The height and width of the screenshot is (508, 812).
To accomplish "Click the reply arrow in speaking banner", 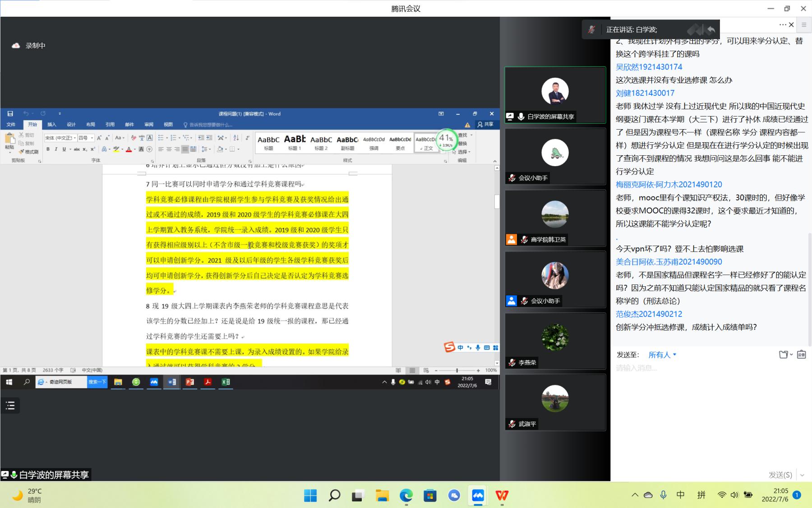I will tap(711, 30).
